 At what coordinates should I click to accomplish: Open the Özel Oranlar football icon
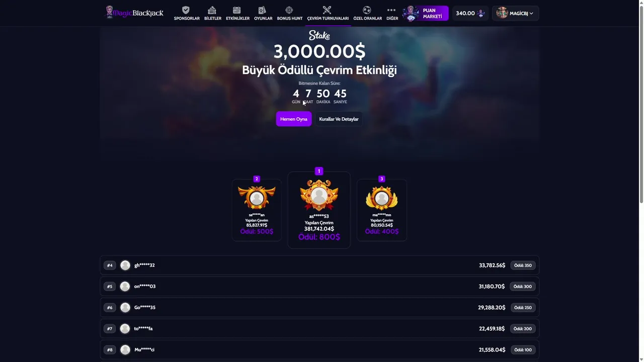[x=367, y=10]
